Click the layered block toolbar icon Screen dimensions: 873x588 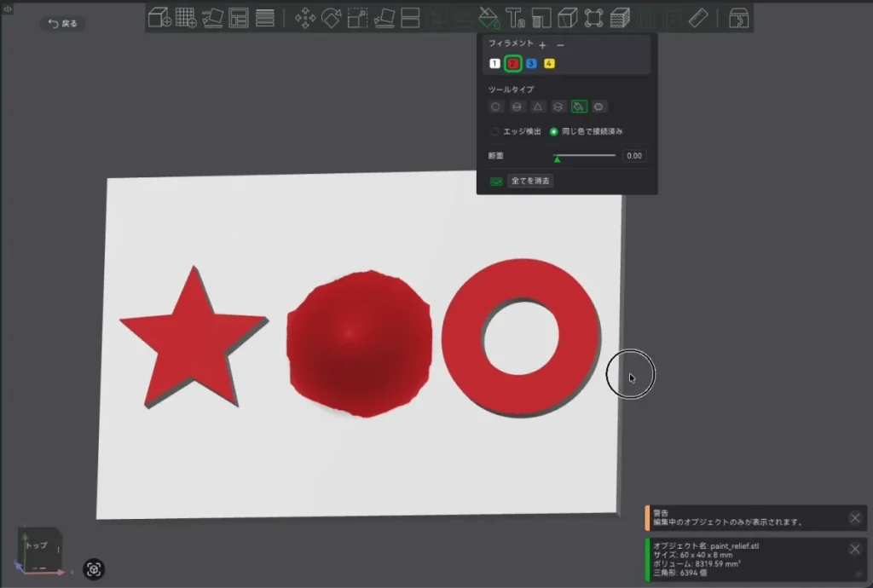click(620, 18)
